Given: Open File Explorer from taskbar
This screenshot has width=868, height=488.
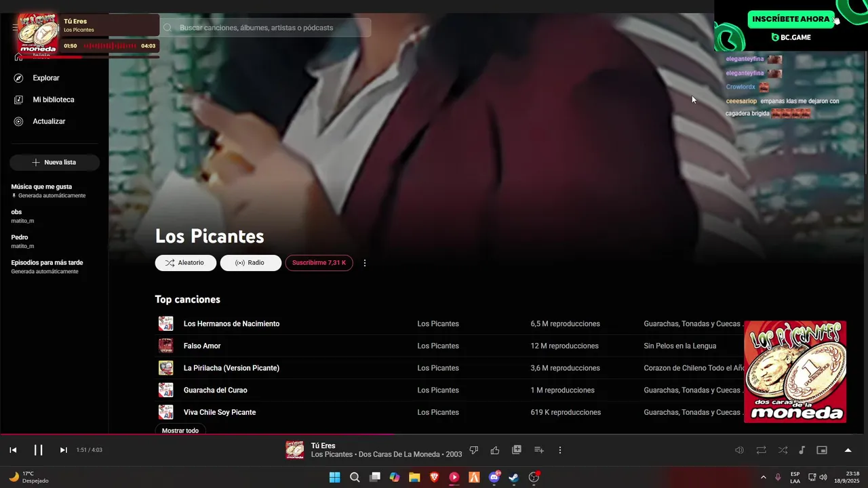Looking at the screenshot, I should point(414,477).
